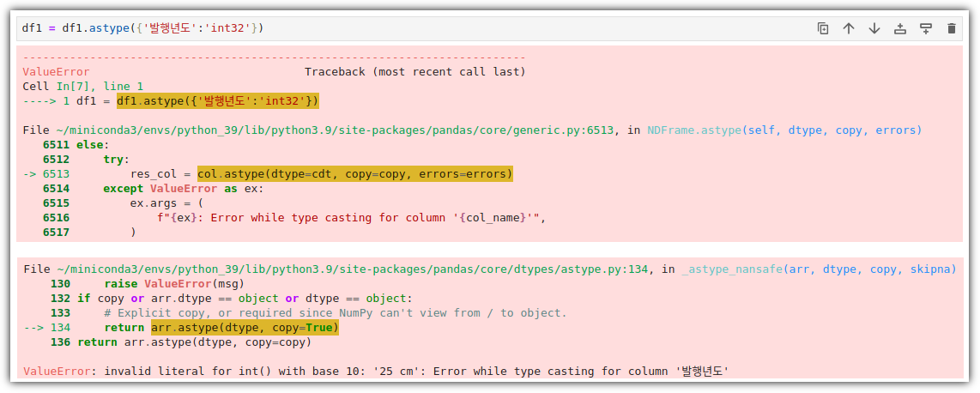Click the line 133 comment about NumPy

tap(336, 312)
